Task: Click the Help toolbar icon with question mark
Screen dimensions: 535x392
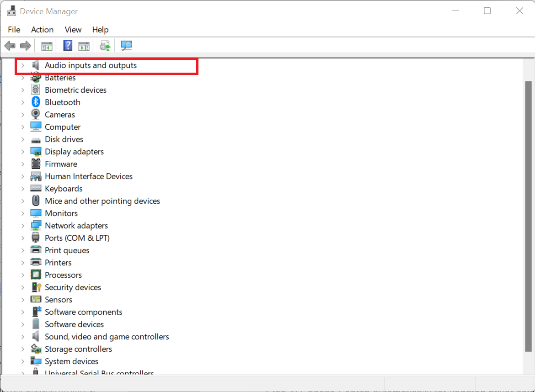Action: [x=68, y=46]
